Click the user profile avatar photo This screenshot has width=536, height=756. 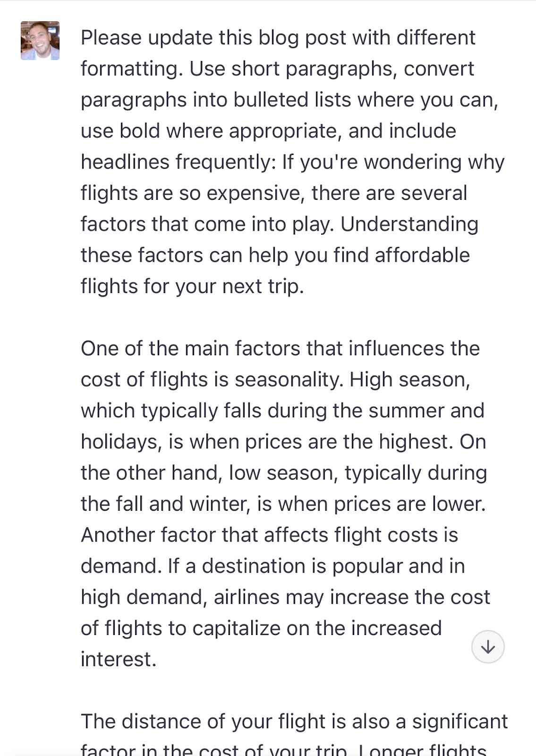tap(40, 41)
